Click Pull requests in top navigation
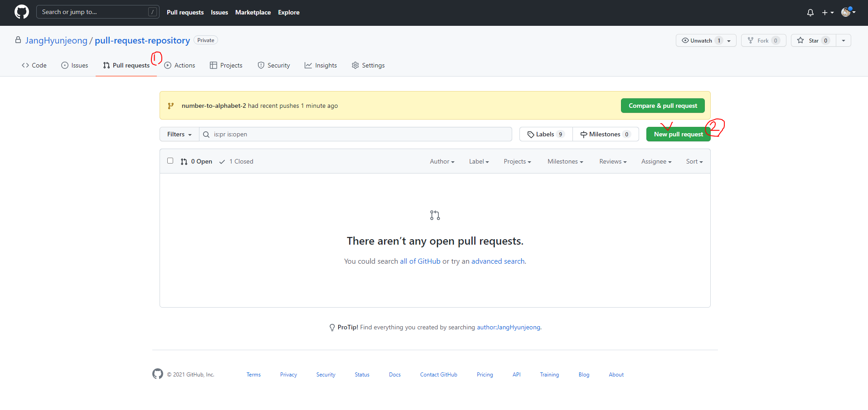Screen dimensions: 868x410 click(x=185, y=12)
